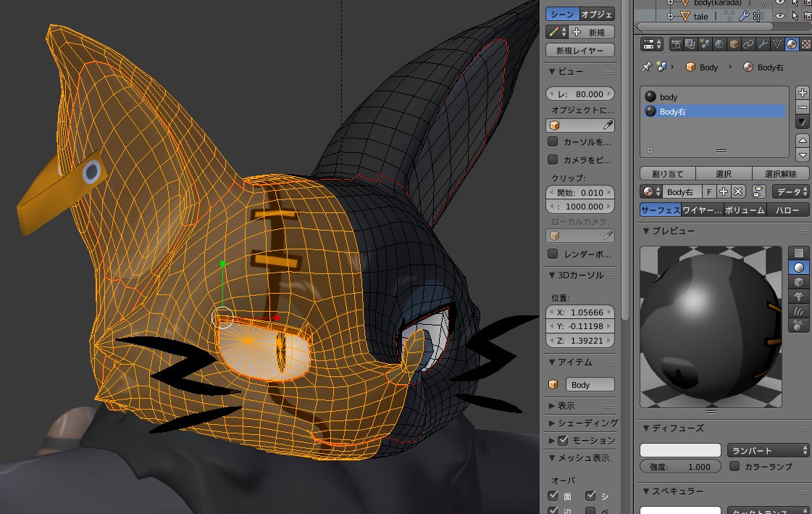Toggle selectability arrow for tale

tap(795, 16)
